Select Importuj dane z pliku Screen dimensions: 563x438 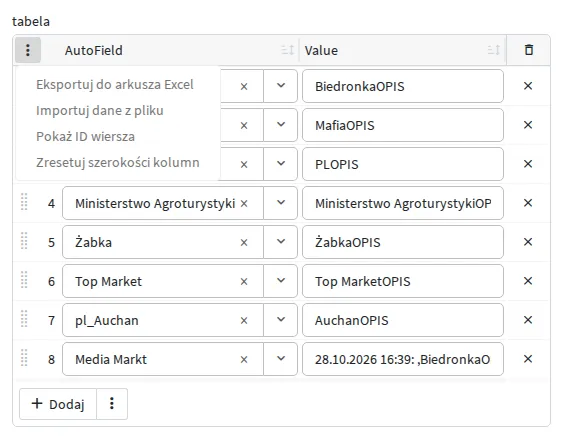100,111
